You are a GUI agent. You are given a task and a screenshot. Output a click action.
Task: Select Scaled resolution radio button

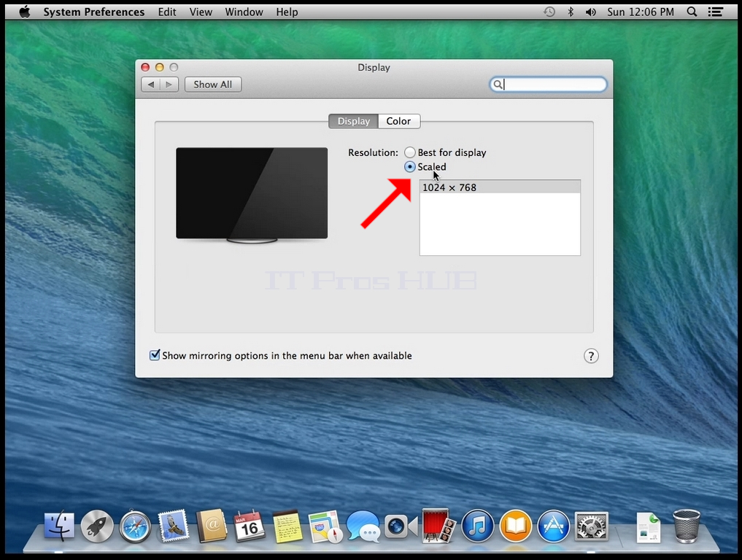click(410, 166)
